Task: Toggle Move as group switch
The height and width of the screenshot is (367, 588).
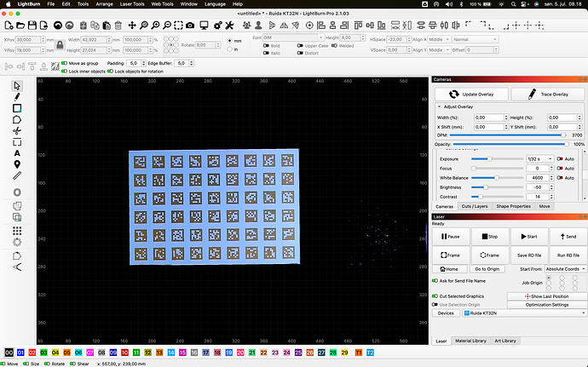Action: tap(65, 63)
